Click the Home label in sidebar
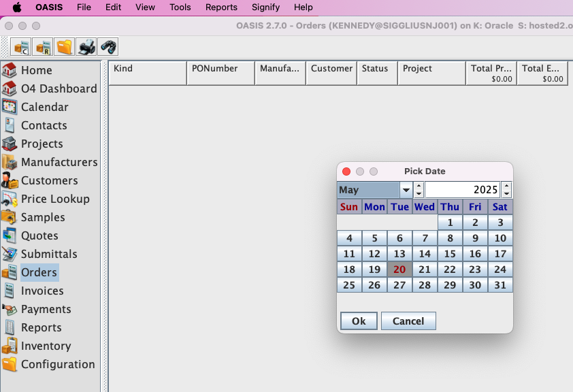573x392 pixels. [x=37, y=70]
